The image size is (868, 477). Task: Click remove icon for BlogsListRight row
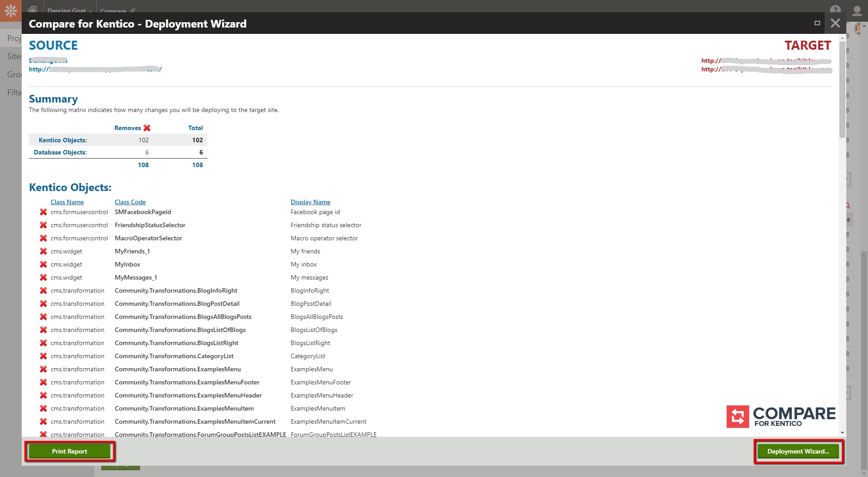point(43,343)
